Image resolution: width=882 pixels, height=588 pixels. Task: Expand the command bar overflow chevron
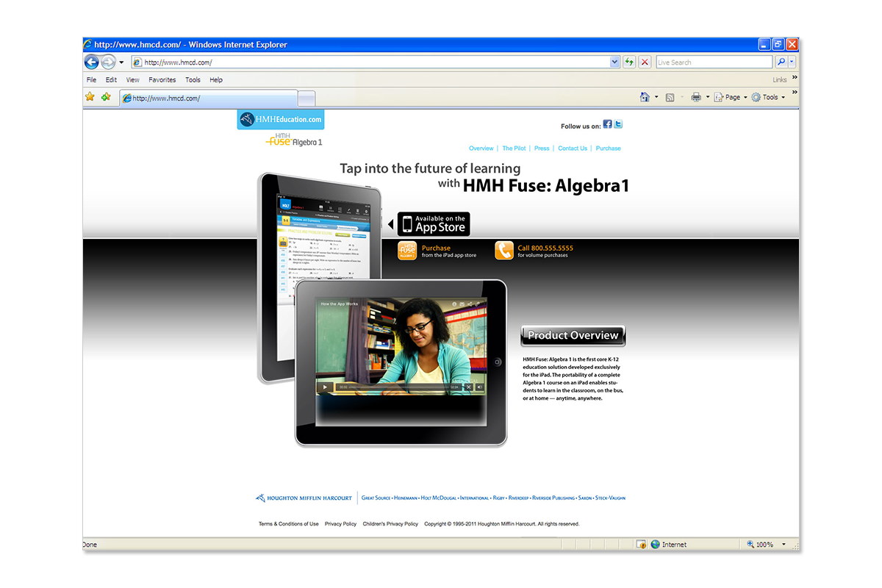(x=795, y=93)
